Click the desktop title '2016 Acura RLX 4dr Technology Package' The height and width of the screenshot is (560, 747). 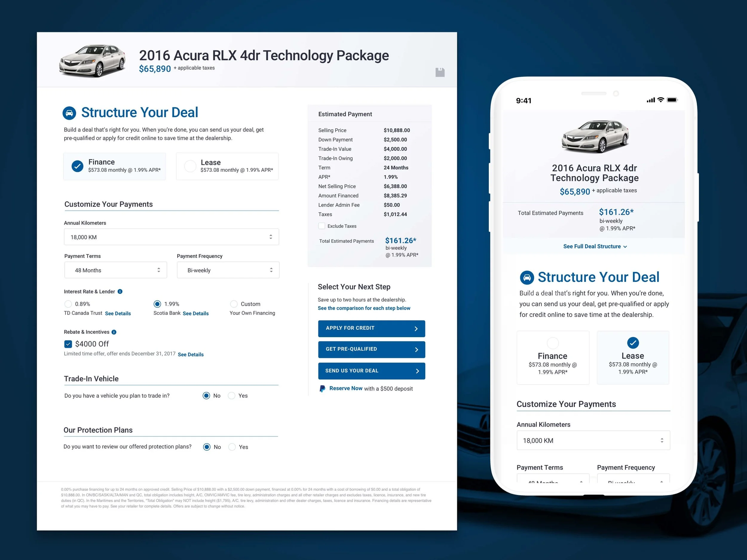tap(264, 55)
